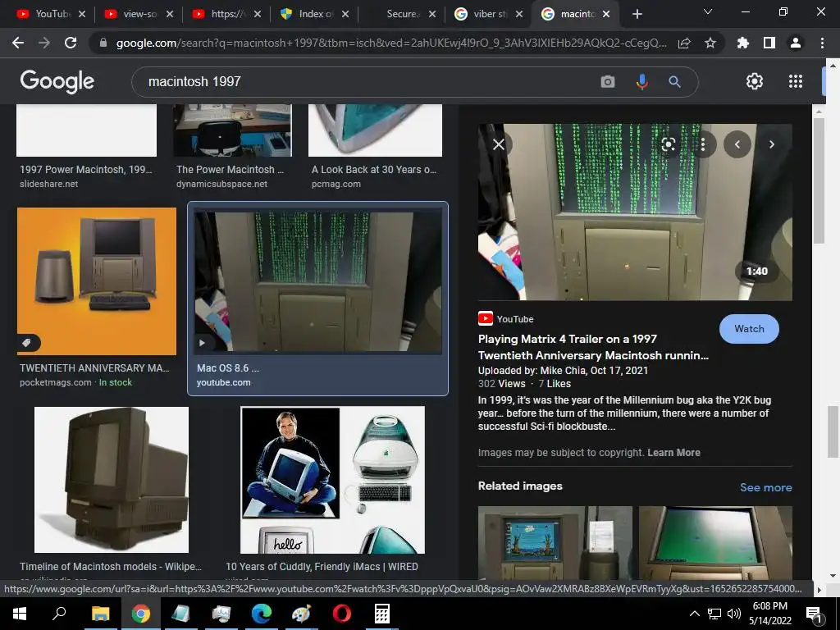Screen dimensions: 840x630
Task: Open the second related image thumbnail
Action: click(715, 542)
